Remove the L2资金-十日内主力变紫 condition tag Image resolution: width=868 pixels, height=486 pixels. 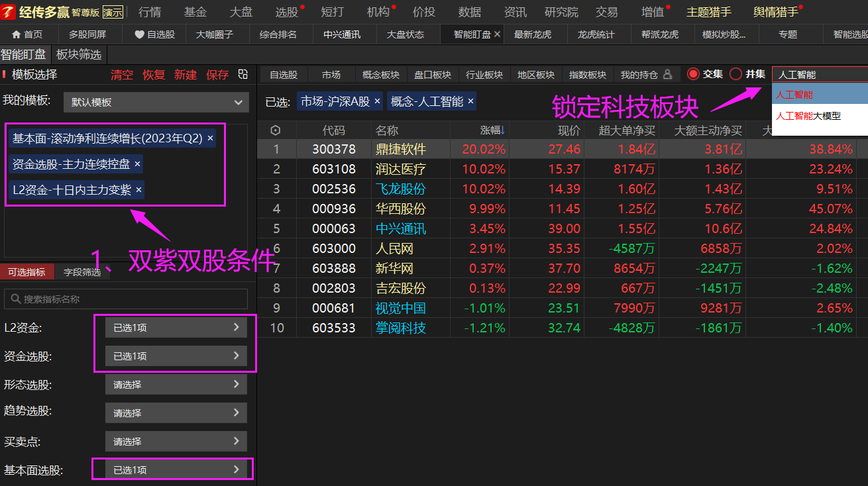(138, 190)
